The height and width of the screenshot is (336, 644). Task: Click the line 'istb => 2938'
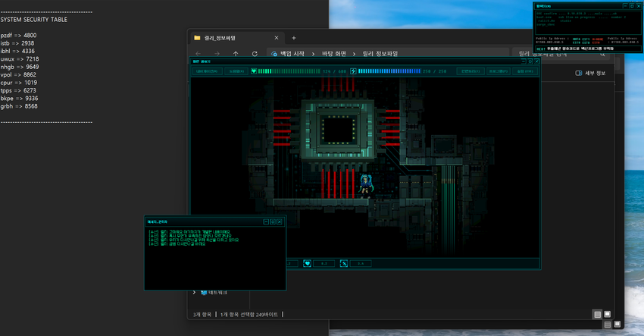pyautogui.click(x=17, y=43)
